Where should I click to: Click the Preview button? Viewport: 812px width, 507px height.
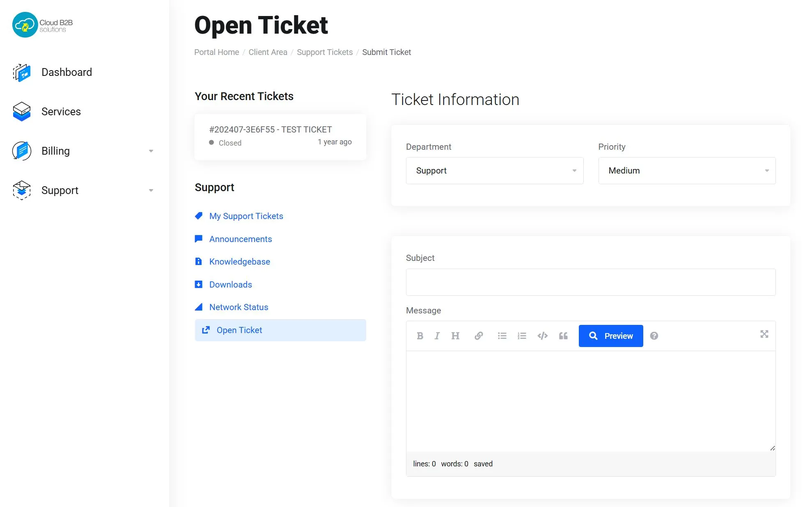click(x=611, y=336)
